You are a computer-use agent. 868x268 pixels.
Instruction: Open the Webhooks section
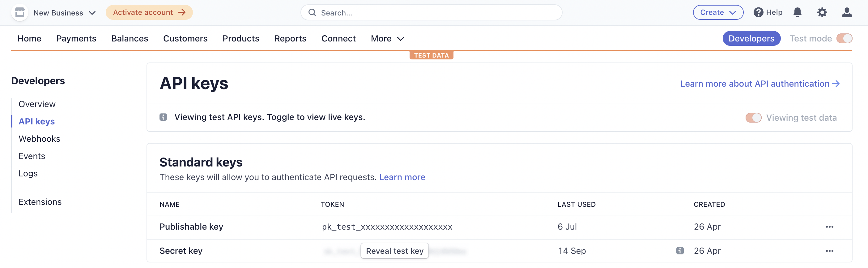[40, 138]
